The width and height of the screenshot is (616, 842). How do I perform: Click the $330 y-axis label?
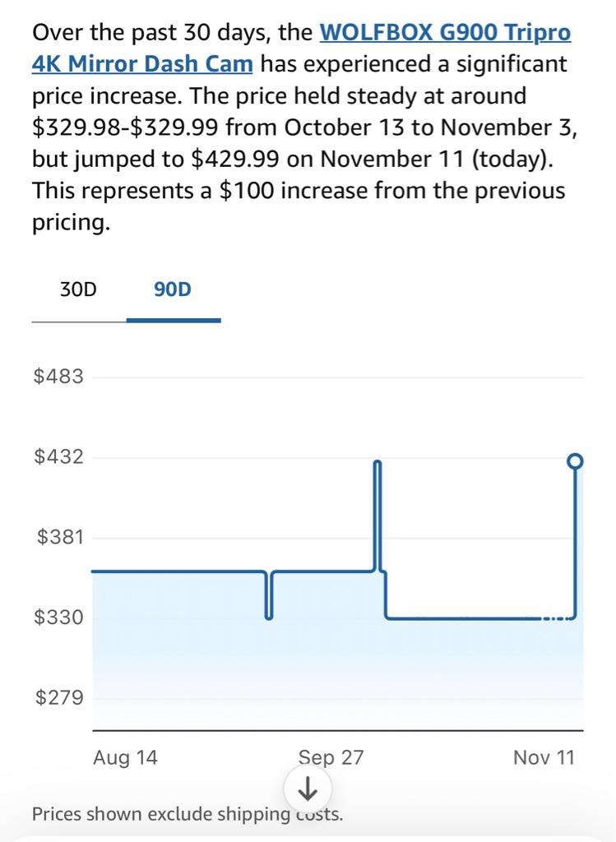[x=58, y=617]
